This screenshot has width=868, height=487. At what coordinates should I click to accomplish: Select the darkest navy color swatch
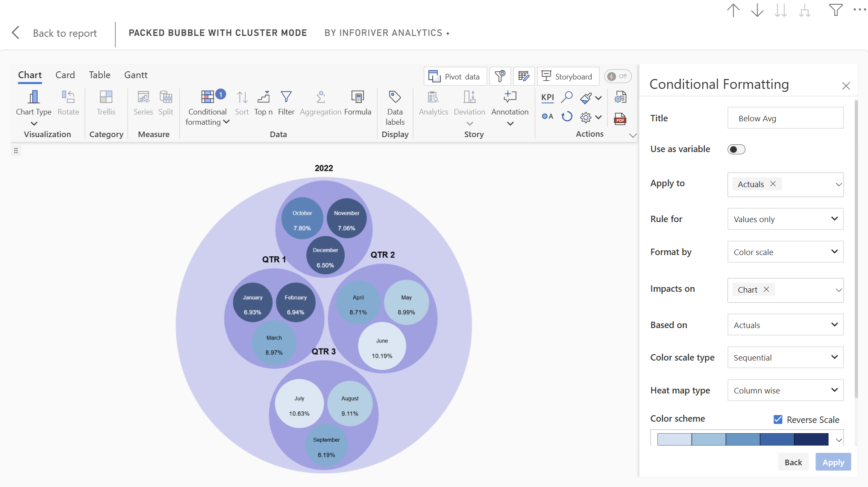811,439
